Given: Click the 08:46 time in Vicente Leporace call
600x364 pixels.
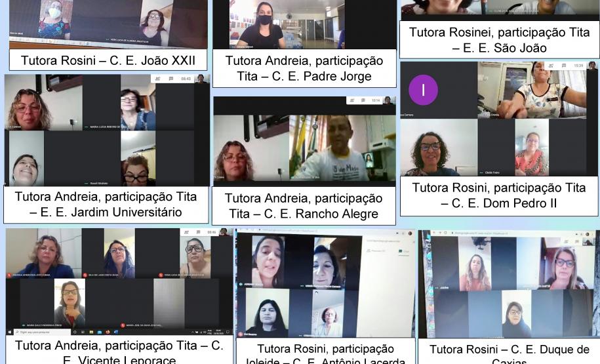Looking at the screenshot, I should [212, 232].
